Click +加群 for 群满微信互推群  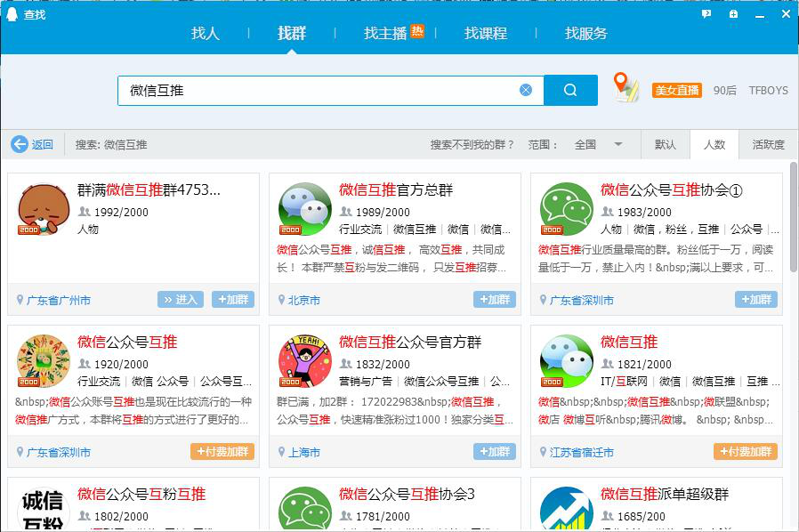pyautogui.click(x=233, y=300)
